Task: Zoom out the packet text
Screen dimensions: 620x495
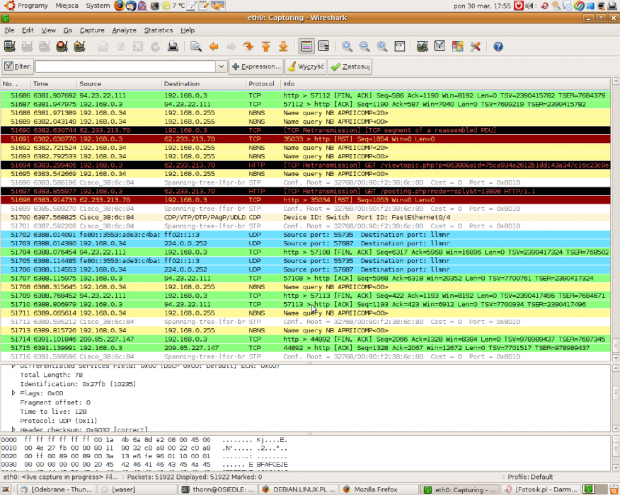Action: tap(365, 47)
